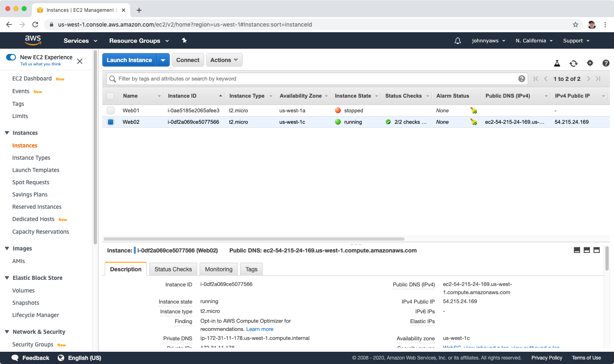Go to first page of results

tap(536, 78)
